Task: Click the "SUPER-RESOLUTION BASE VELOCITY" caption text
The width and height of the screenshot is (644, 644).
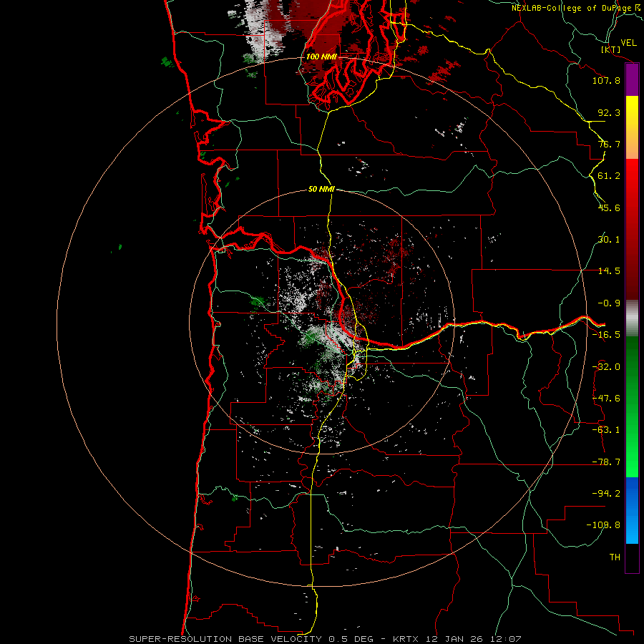Action: 225,639
